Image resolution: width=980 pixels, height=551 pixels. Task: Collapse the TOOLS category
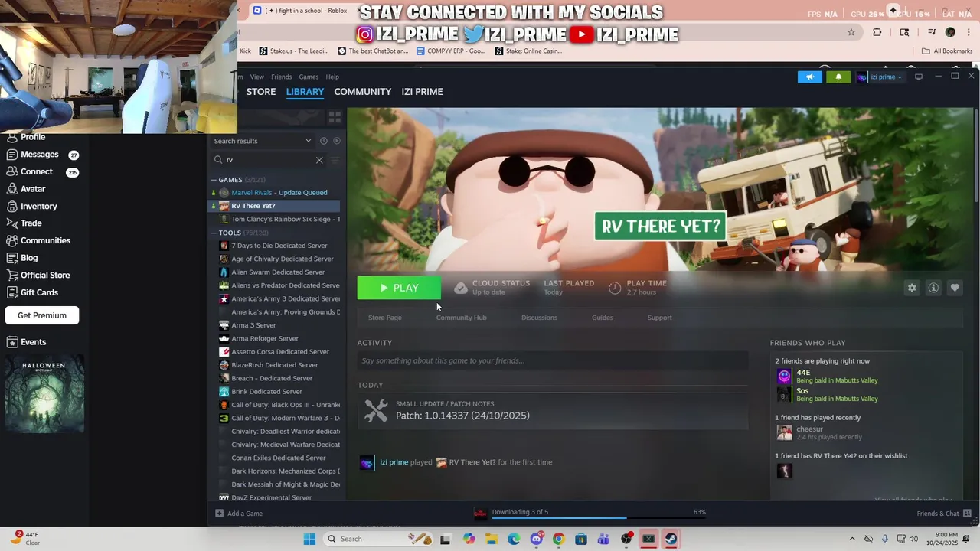pos(214,233)
